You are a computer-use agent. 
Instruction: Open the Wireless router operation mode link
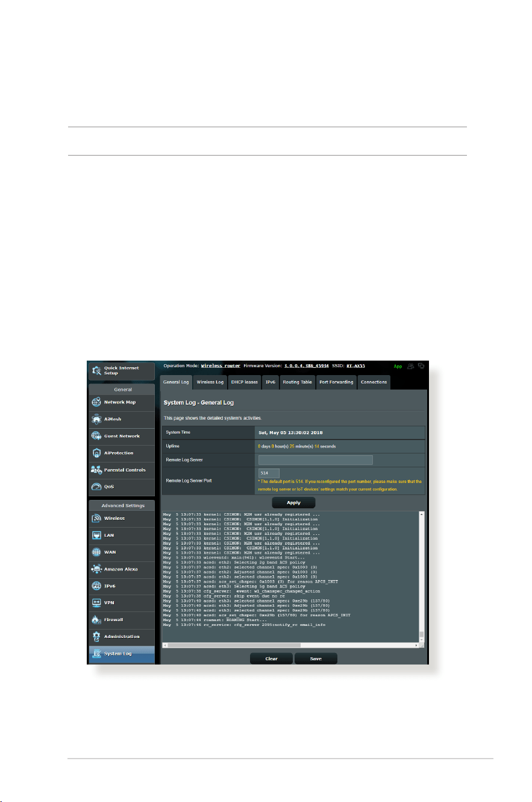click(x=221, y=365)
